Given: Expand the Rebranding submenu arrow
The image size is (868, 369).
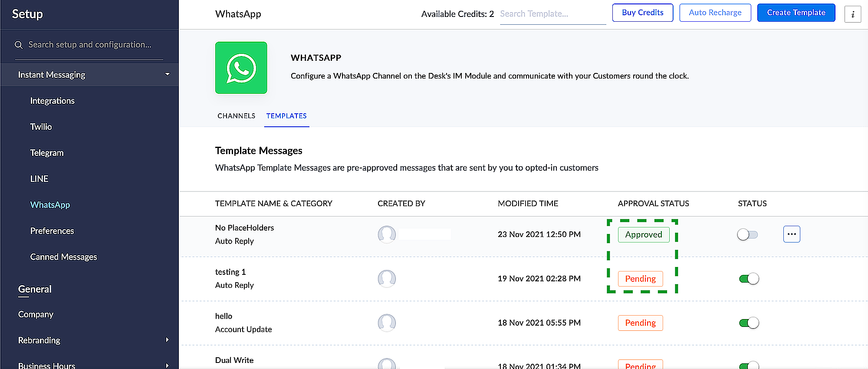Looking at the screenshot, I should click(167, 340).
